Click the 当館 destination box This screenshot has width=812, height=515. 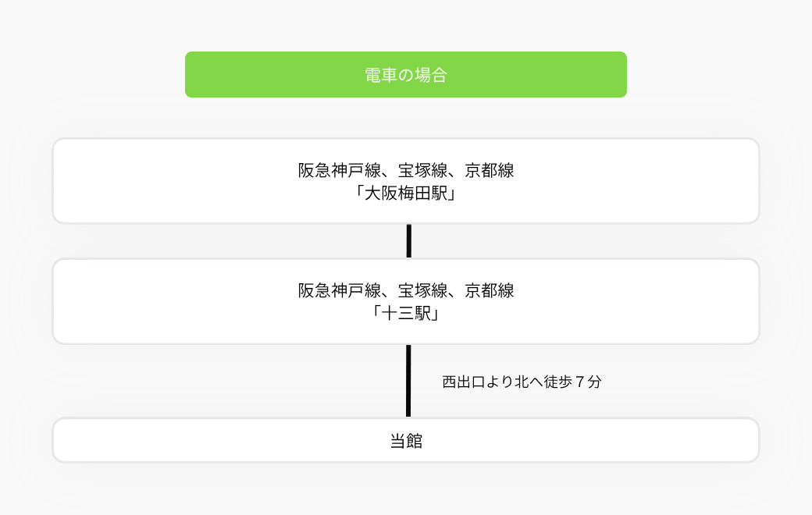tap(406, 440)
